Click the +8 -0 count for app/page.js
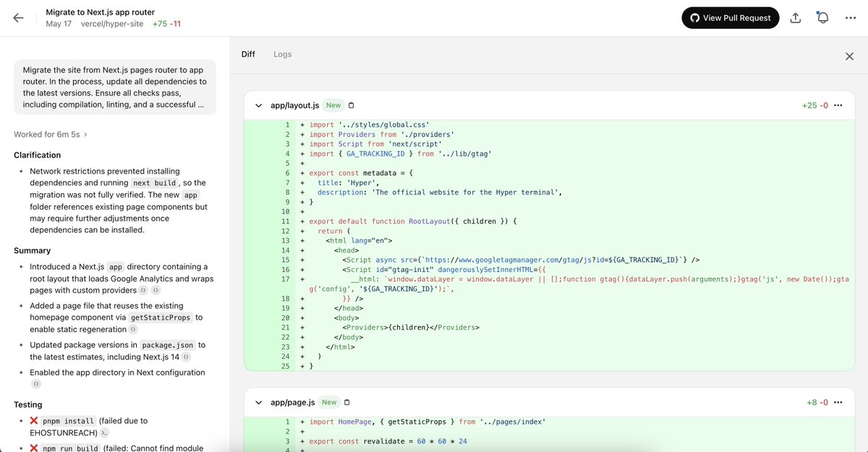This screenshot has width=868, height=452. [x=817, y=403]
